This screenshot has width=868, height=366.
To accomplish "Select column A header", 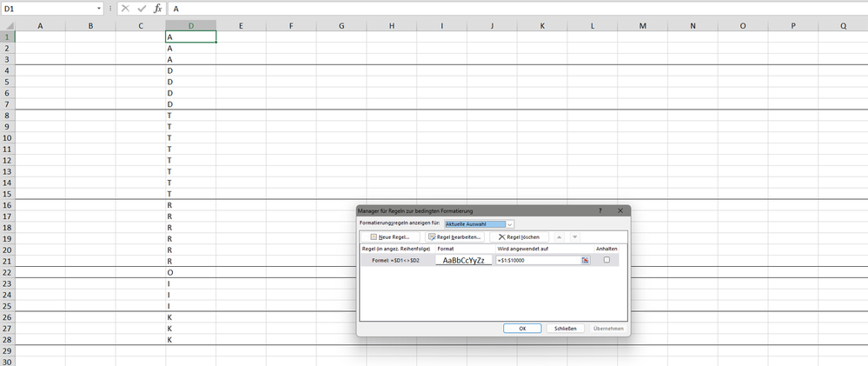I will tap(40, 25).
